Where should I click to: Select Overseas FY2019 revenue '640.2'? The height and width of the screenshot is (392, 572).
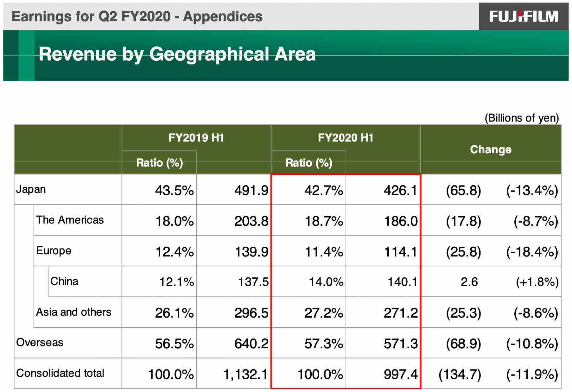pos(251,344)
